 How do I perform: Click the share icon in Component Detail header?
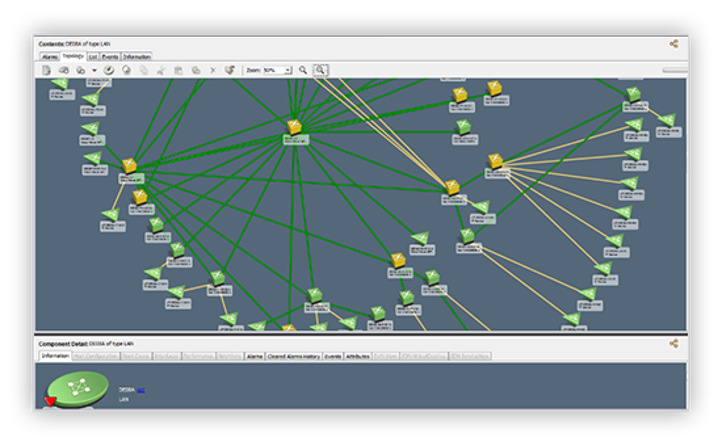tap(674, 343)
